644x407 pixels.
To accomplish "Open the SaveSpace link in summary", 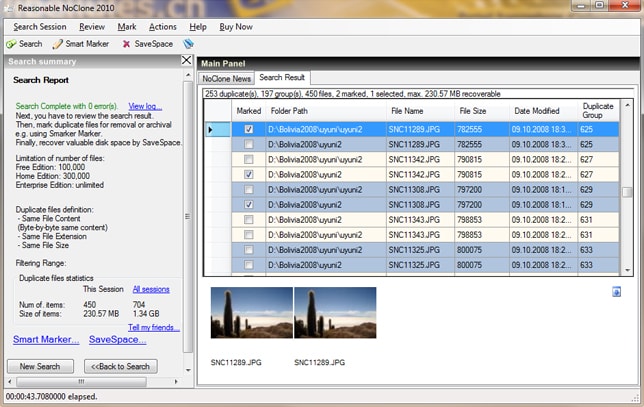I will pos(117,340).
